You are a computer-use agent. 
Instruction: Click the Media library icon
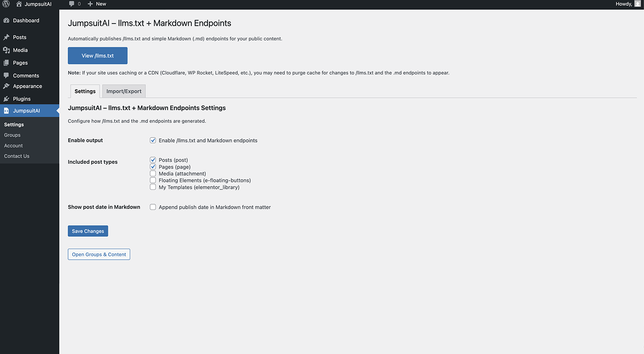point(6,50)
